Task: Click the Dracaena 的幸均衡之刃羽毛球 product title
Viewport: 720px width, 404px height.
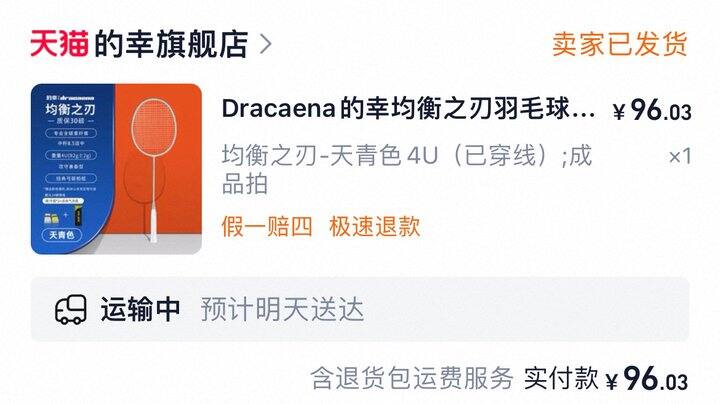Action: click(408, 109)
